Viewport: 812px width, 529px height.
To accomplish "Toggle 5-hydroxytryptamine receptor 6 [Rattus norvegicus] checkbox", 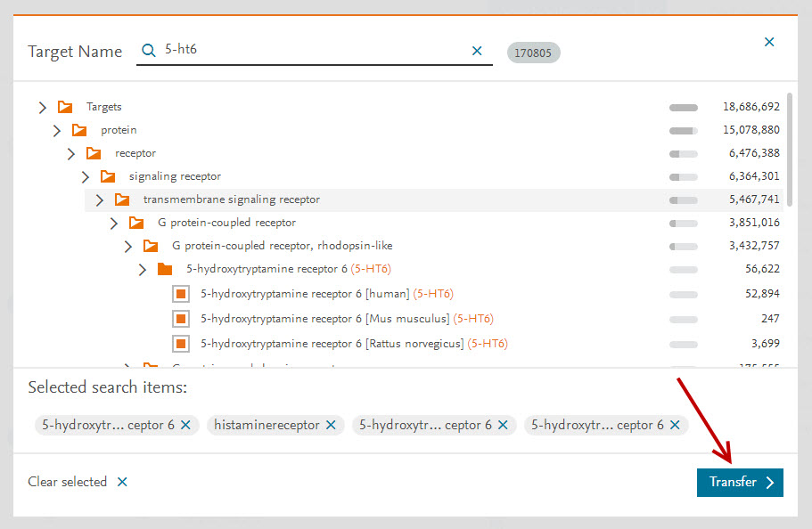I will 180,344.
